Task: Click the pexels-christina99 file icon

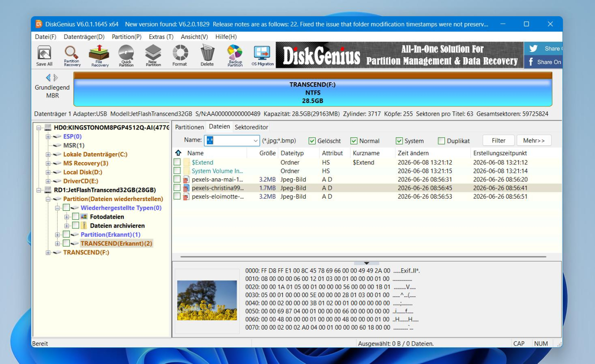Action: 186,188
